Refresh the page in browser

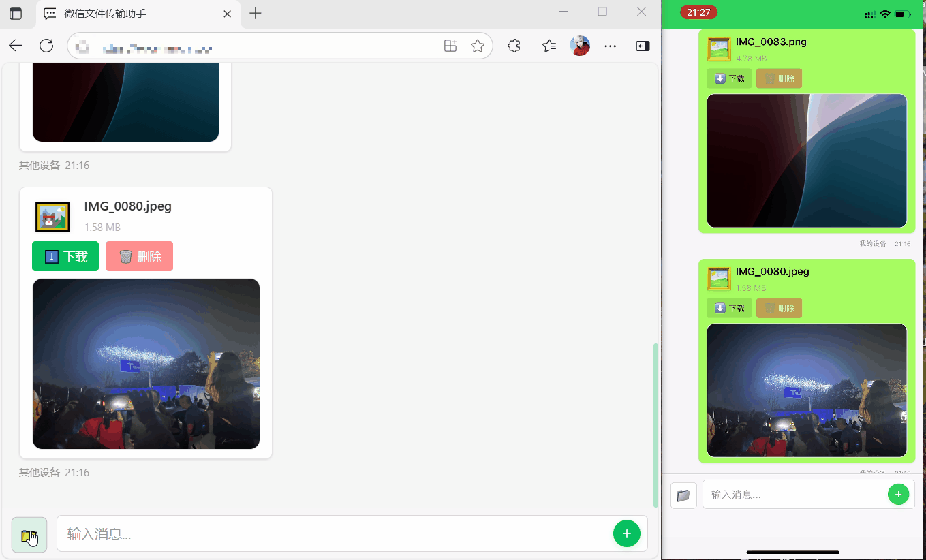pyautogui.click(x=46, y=46)
